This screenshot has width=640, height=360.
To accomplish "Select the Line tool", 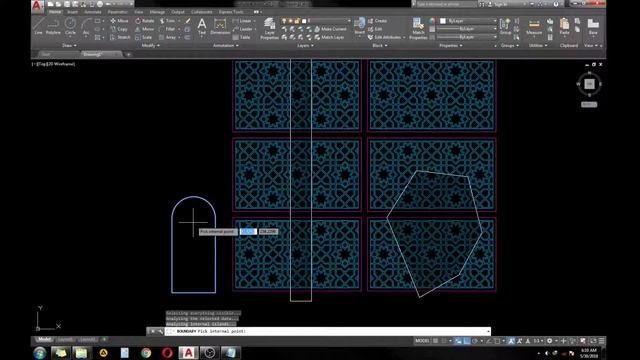I will 38,25.
